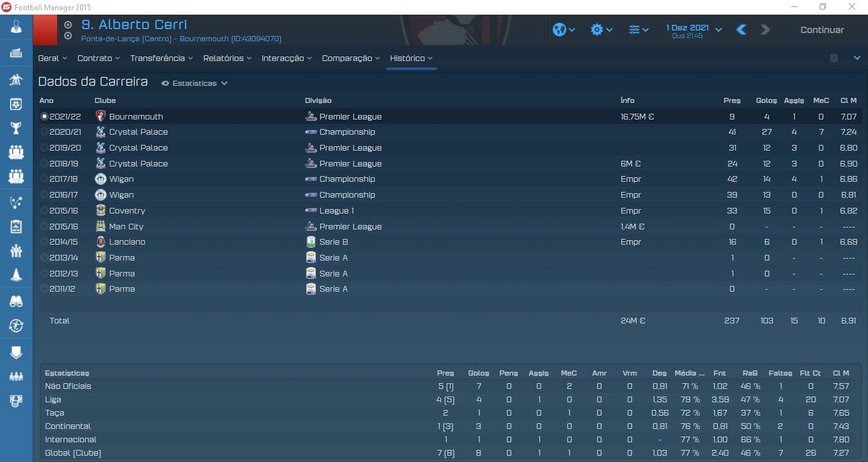The image size is (868, 462).
Task: Open the 1 Dez 2021 date dropdown
Action: [693, 30]
